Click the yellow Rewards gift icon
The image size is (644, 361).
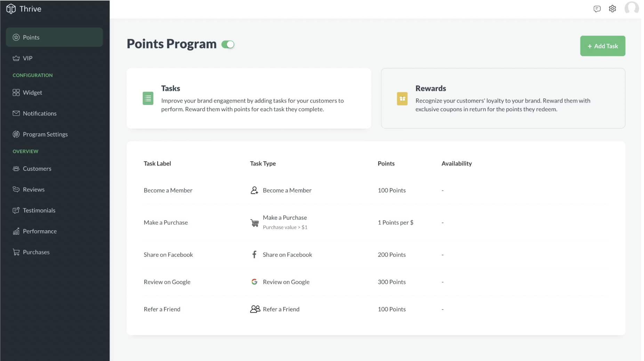[402, 98]
